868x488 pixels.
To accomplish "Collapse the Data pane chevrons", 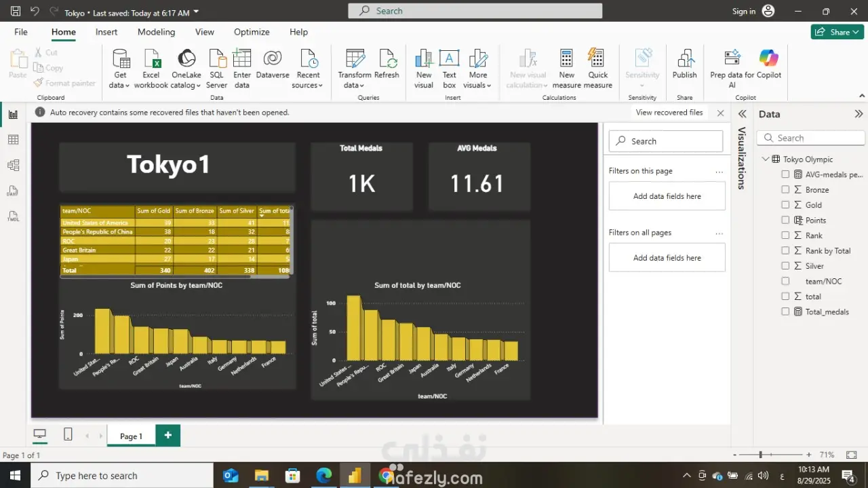I will tap(859, 114).
